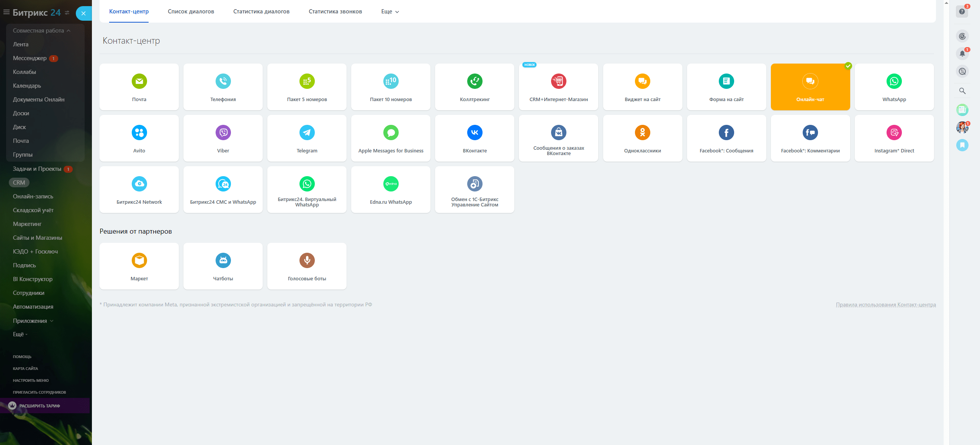This screenshot has width=980, height=445.
Task: Open the Viber channel tile
Action: tap(223, 138)
